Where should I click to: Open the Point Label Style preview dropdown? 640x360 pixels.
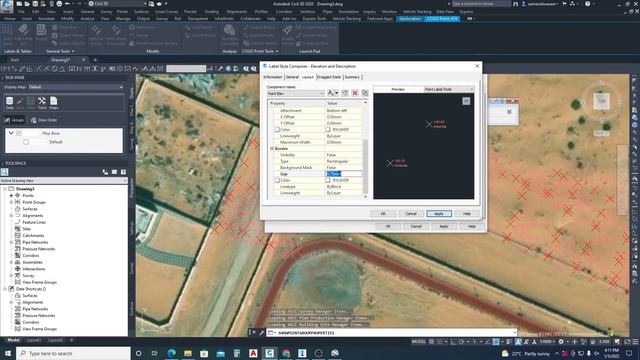click(x=449, y=89)
